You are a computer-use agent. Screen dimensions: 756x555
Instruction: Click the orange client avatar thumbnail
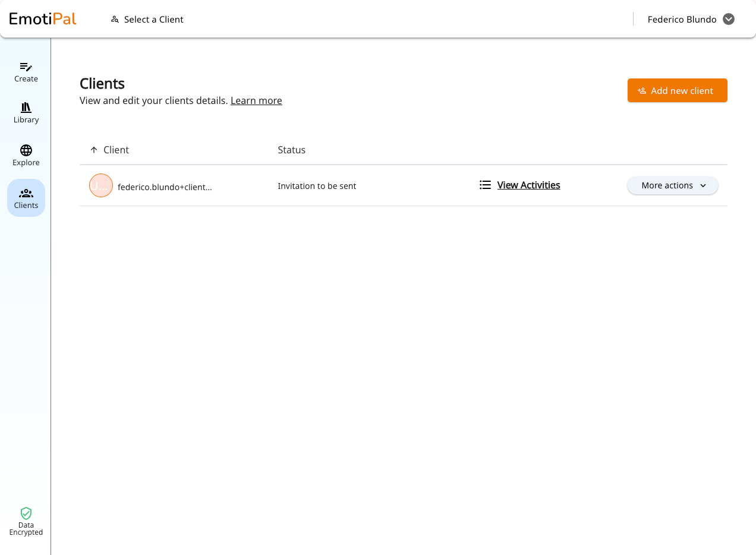coord(101,185)
